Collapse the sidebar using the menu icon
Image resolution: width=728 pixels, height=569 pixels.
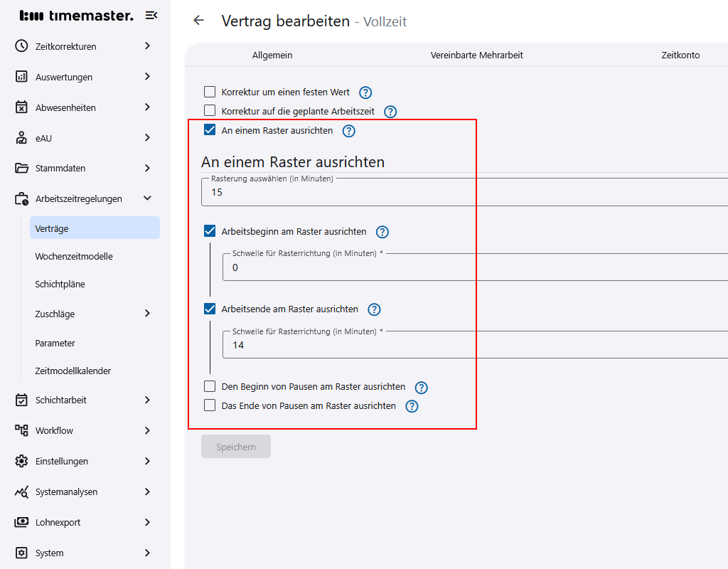click(x=151, y=15)
